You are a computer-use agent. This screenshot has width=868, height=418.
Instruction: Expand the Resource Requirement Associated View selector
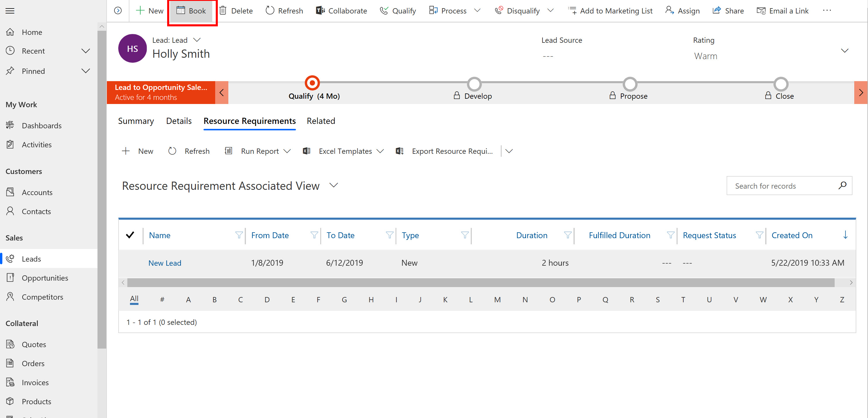coord(333,185)
